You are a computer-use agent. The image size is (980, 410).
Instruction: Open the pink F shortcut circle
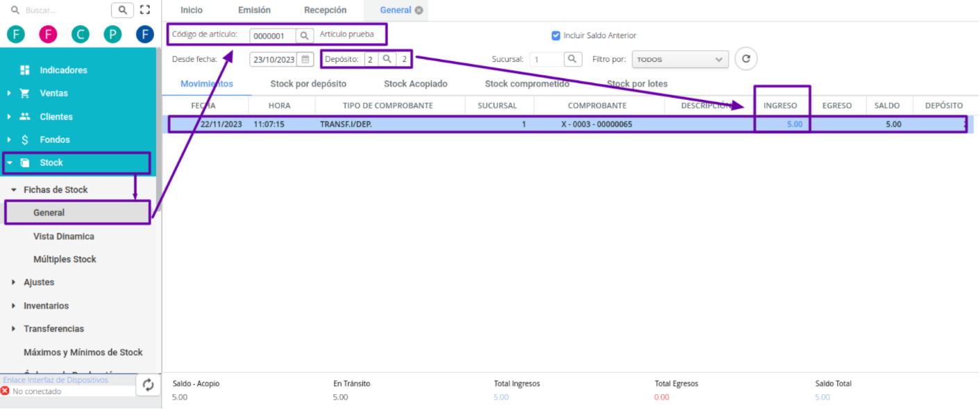tap(48, 34)
